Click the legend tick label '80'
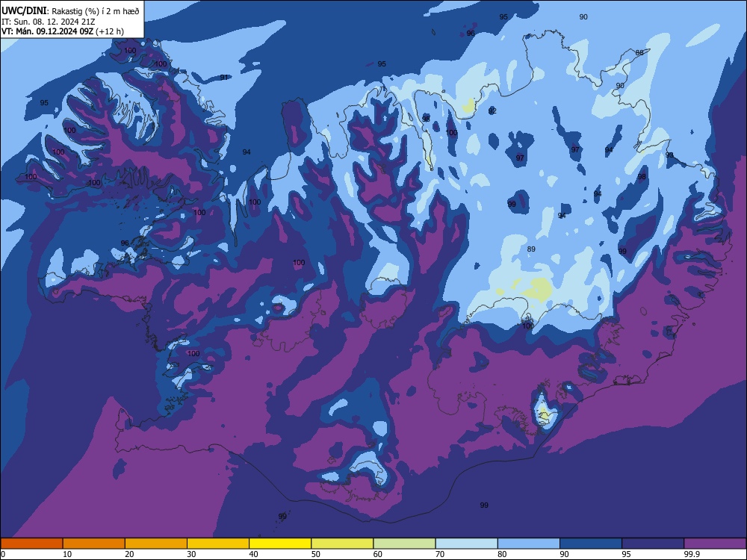The height and width of the screenshot is (560, 747). [503, 554]
